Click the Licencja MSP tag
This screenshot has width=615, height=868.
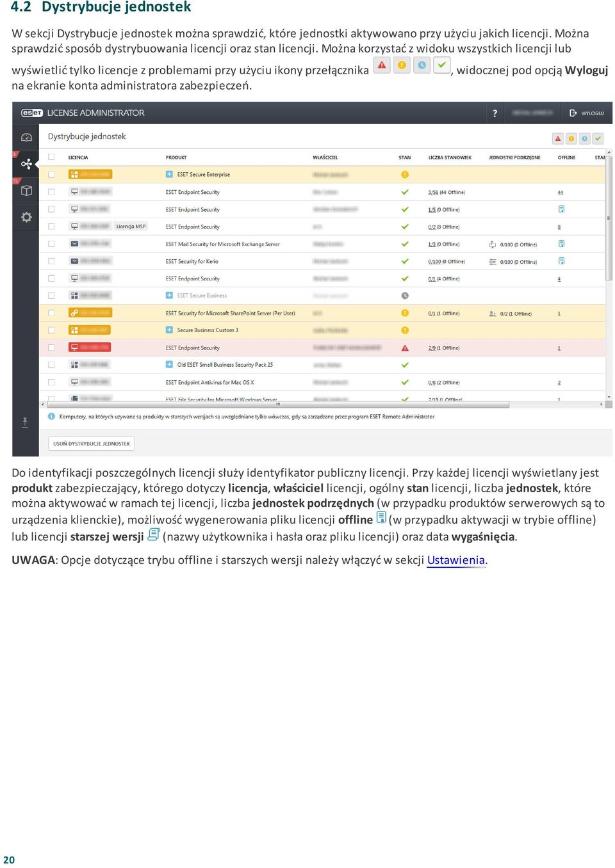coord(131,226)
